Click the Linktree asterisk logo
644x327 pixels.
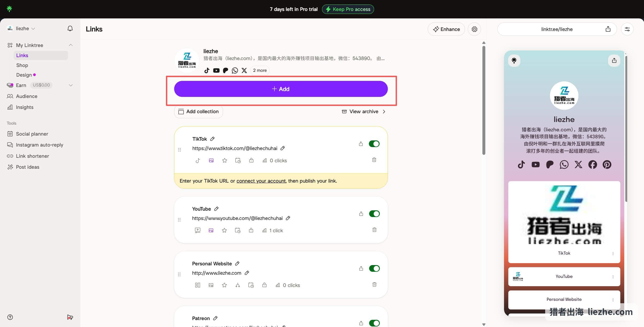(x=9, y=9)
